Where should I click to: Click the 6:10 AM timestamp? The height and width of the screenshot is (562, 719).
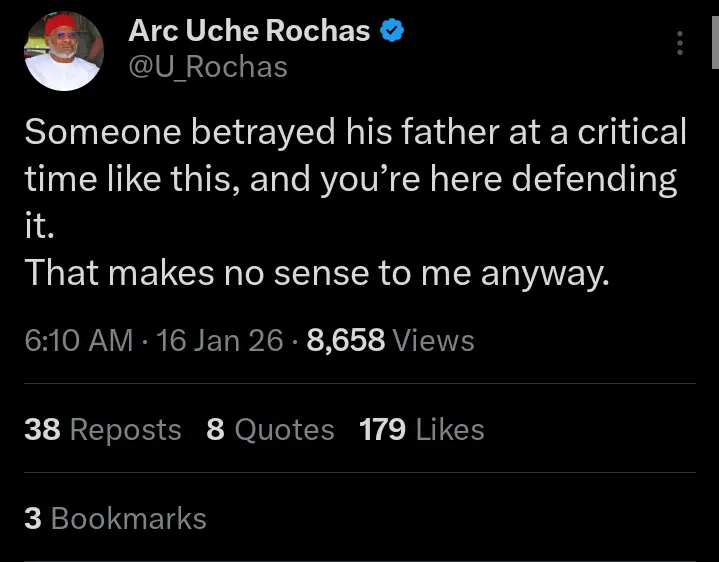(x=78, y=341)
